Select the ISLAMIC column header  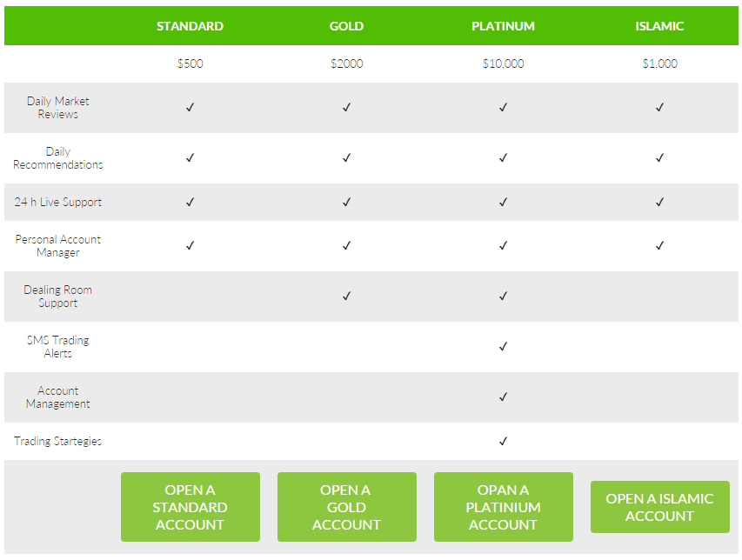tap(659, 26)
